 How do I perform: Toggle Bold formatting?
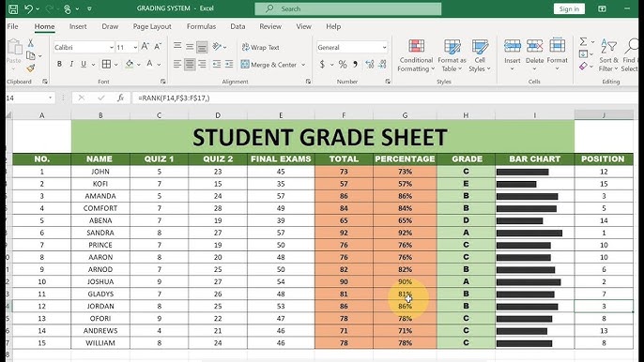59,64
